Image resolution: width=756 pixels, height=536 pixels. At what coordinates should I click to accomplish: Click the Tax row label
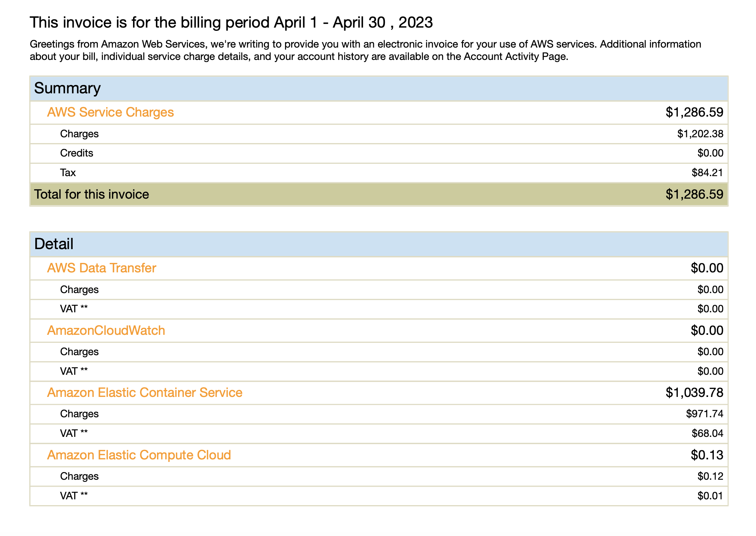(68, 172)
